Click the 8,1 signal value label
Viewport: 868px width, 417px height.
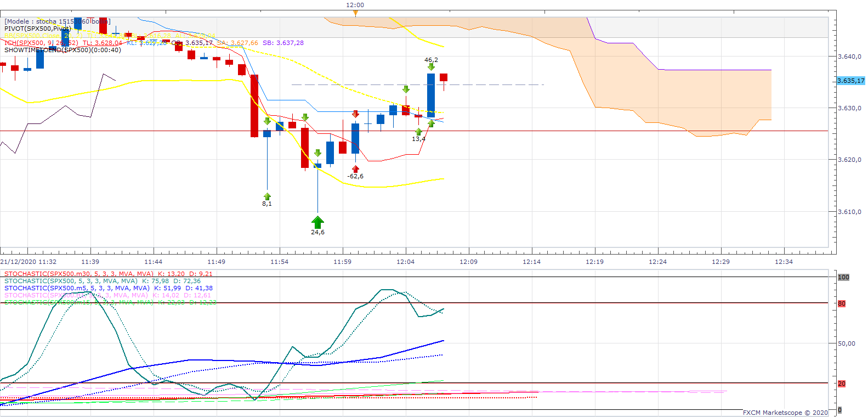point(267,204)
